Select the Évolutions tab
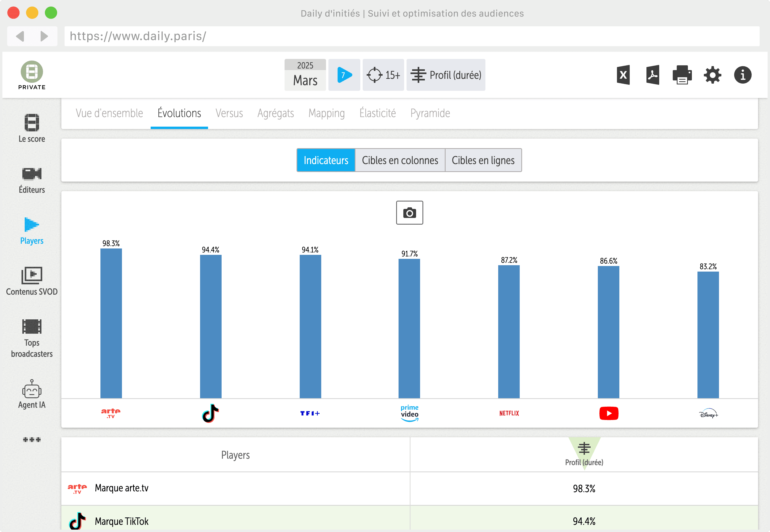The width and height of the screenshot is (770, 532). point(179,113)
